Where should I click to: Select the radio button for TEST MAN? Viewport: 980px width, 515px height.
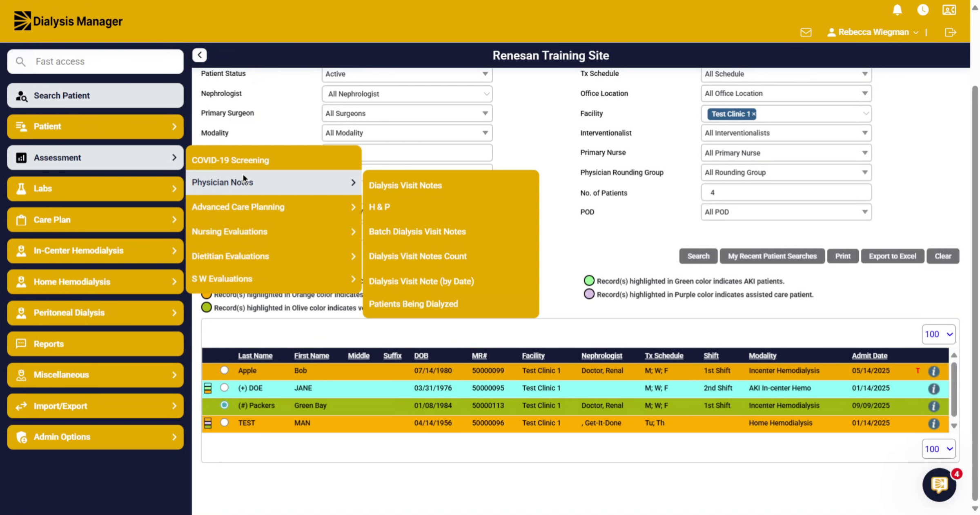pyautogui.click(x=224, y=422)
